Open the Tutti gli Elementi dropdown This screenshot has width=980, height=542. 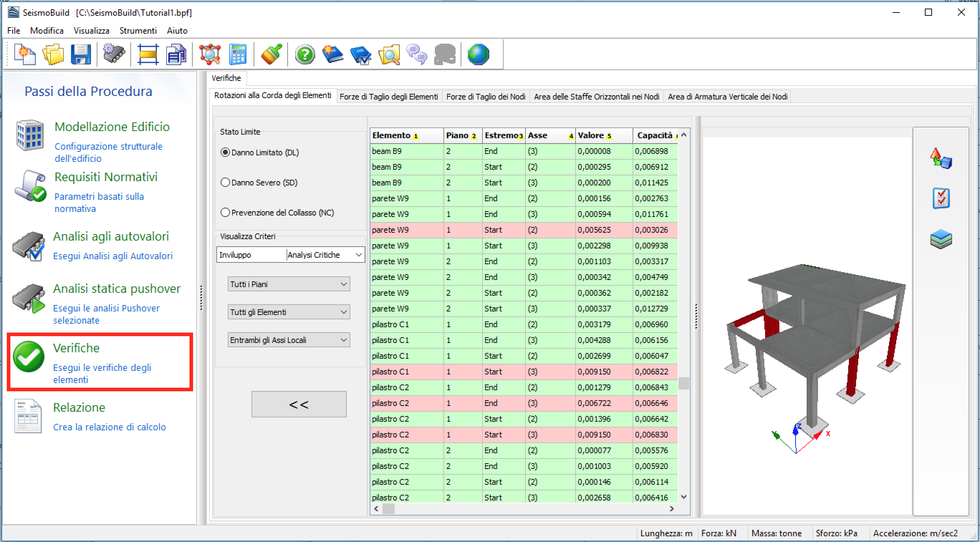click(x=288, y=312)
